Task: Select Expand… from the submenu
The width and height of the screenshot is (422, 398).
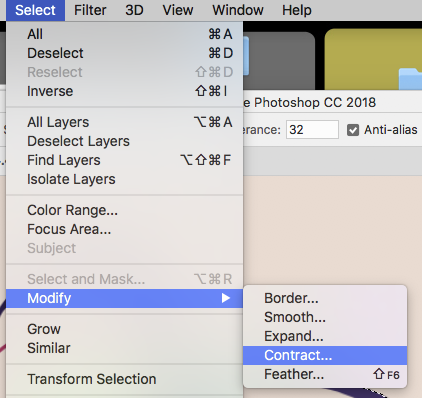Action: coord(325,336)
